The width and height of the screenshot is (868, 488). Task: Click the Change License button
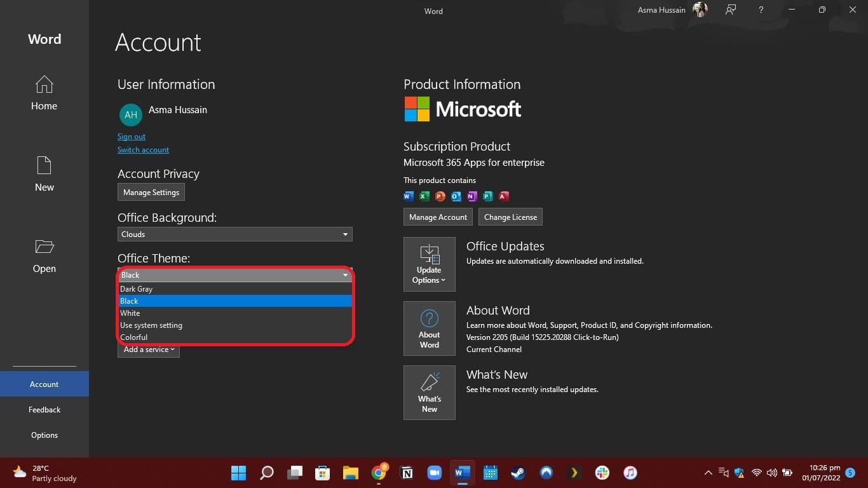pyautogui.click(x=510, y=217)
